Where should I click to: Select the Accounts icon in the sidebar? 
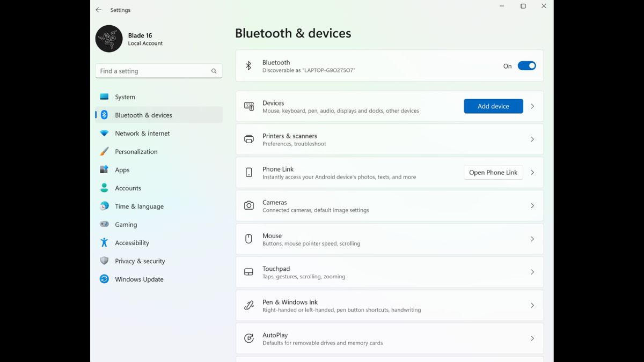[104, 188]
